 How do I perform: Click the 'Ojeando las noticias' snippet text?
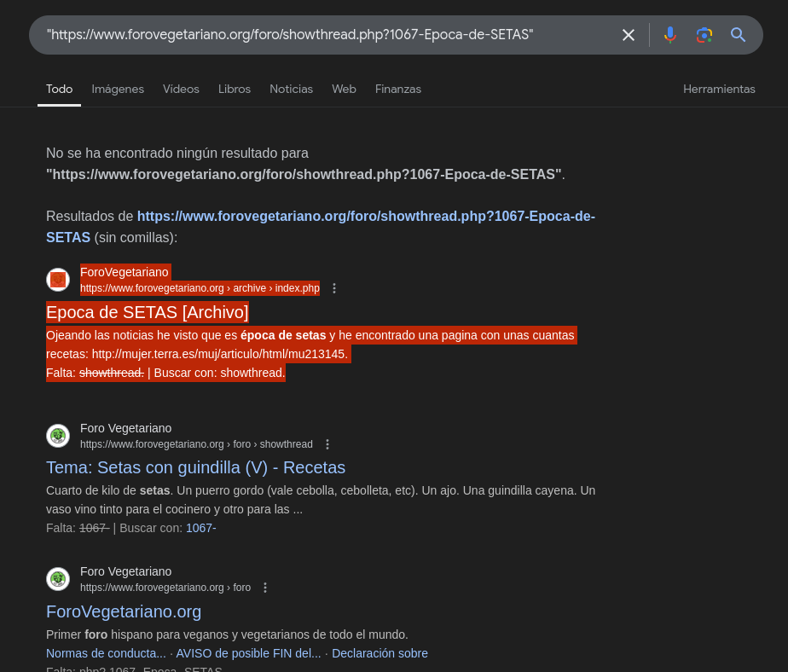(311, 345)
